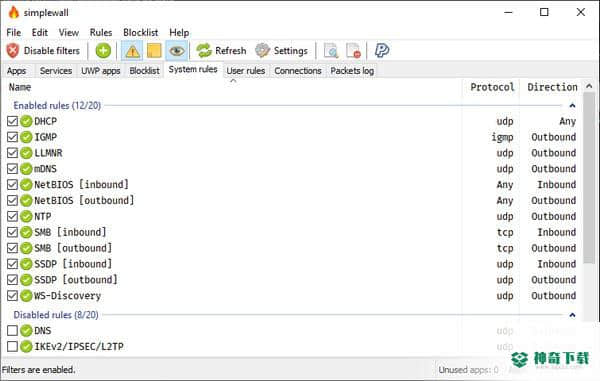Switch to the Packets log tab

pyautogui.click(x=352, y=71)
